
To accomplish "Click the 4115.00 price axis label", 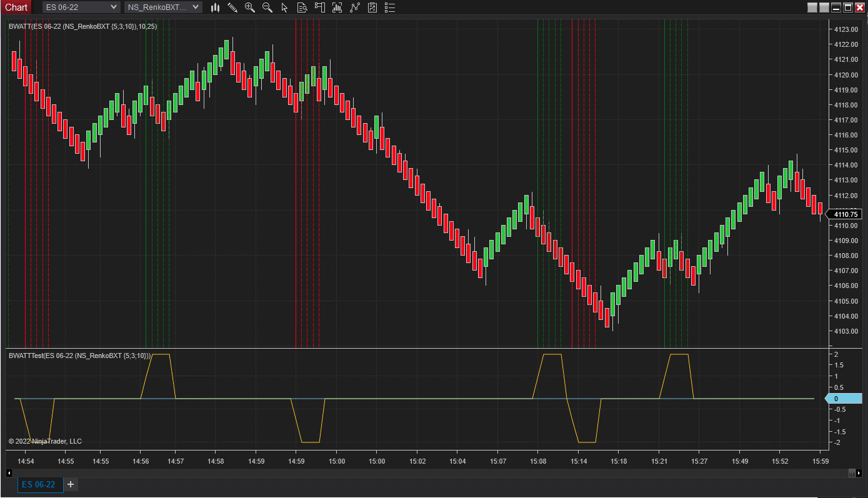I will [846, 150].
